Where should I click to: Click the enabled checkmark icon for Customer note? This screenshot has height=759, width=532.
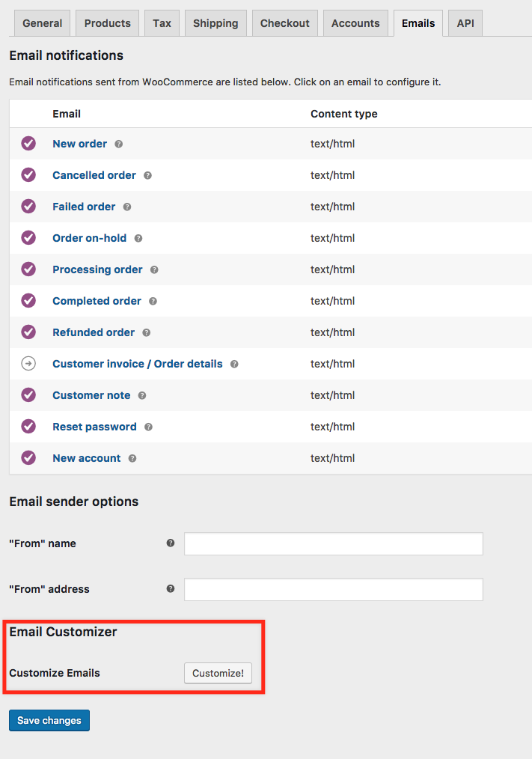tap(28, 395)
